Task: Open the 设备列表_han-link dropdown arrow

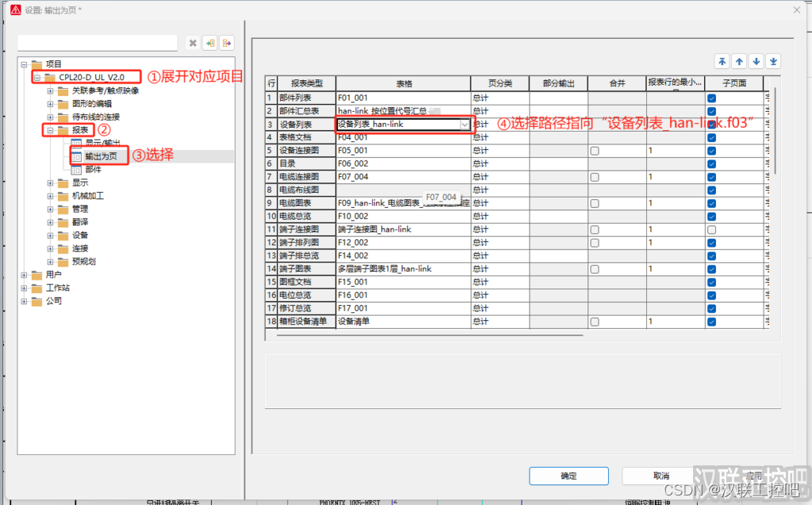Action: click(x=465, y=124)
